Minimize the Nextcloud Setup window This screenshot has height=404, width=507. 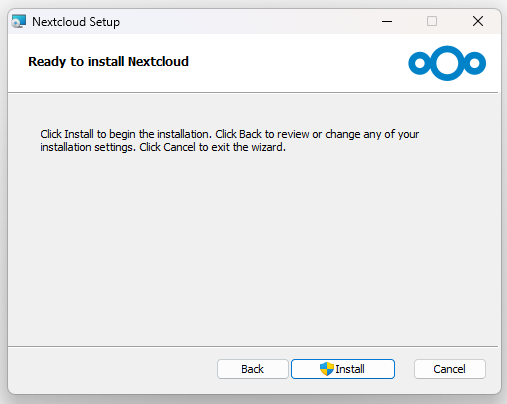pyautogui.click(x=387, y=21)
